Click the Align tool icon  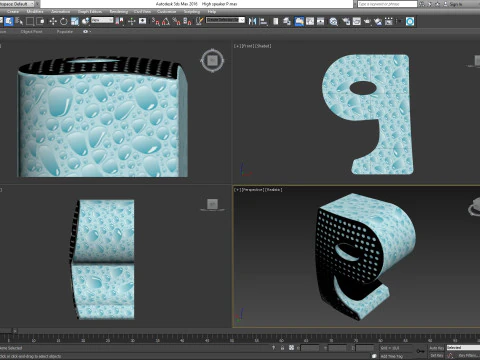click(x=263, y=21)
